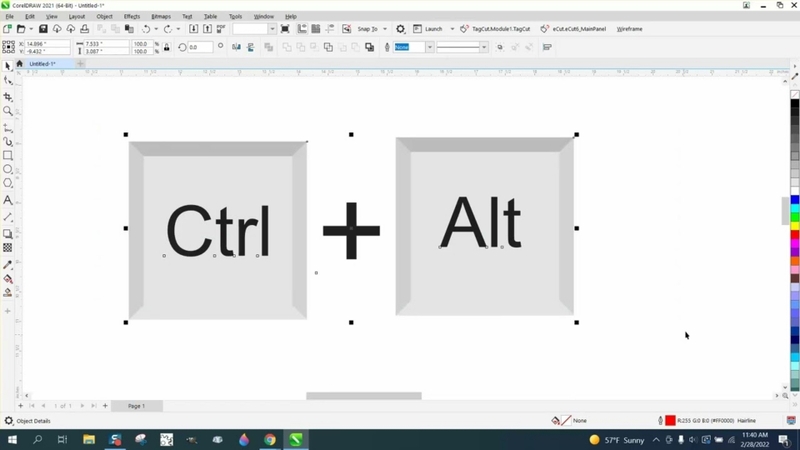
Task: Click the Paste icon
Action: 129,29
